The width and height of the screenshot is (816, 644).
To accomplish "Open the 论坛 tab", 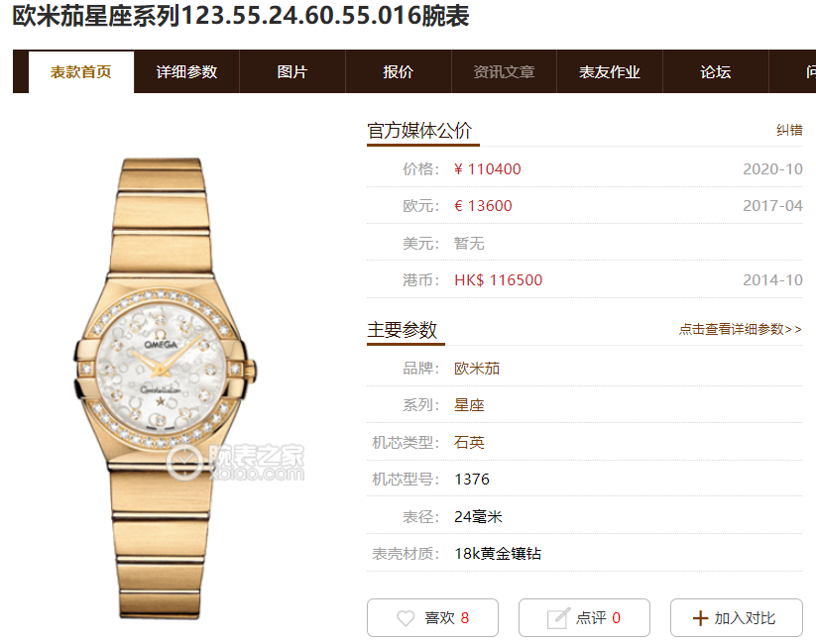I will tap(716, 71).
